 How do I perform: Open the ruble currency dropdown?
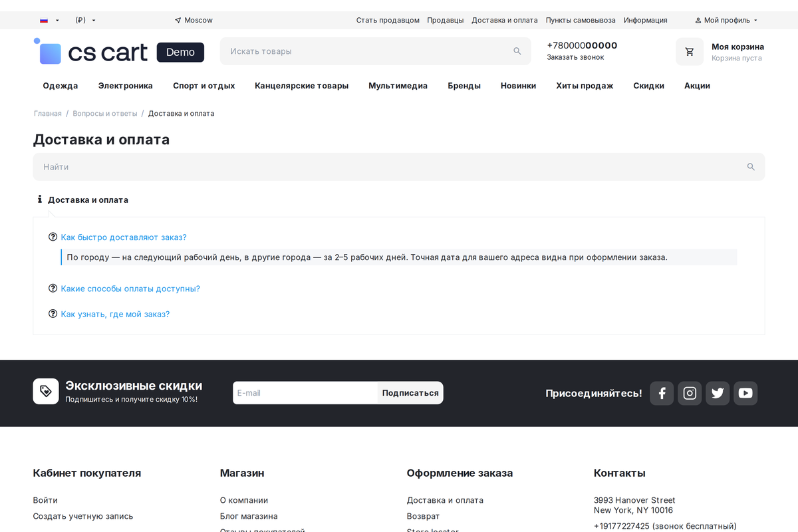(x=86, y=20)
